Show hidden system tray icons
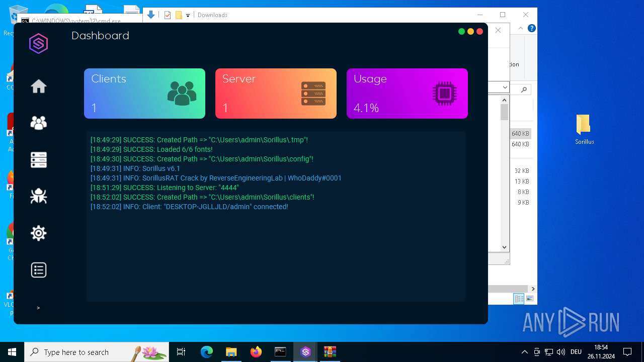This screenshot has height=362, width=644. pos(524,352)
